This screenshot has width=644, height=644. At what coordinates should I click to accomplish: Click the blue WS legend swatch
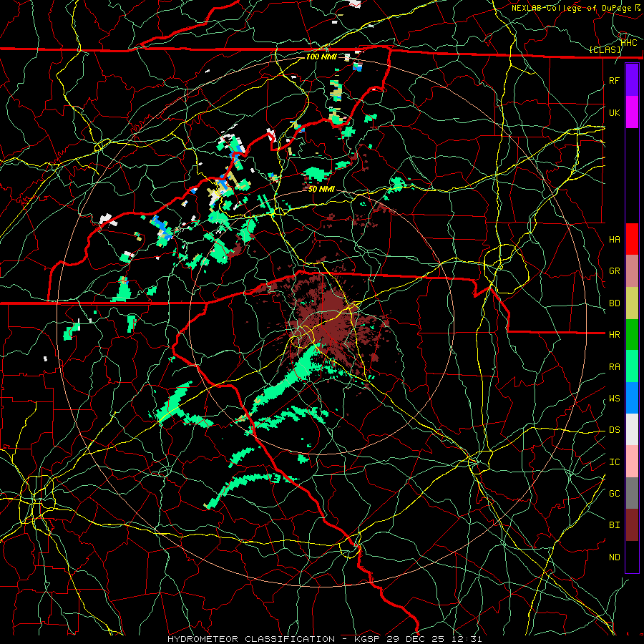click(x=632, y=399)
